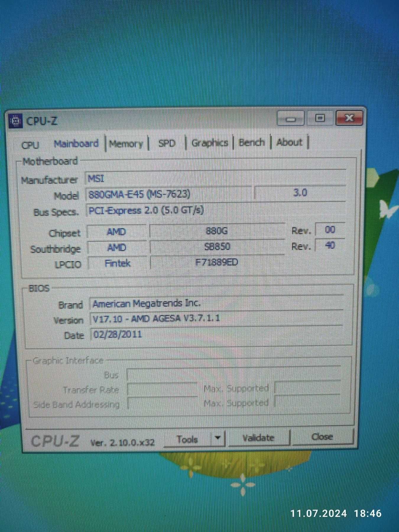
Task: Click the Side Band Addressing field
Action: pos(162,403)
